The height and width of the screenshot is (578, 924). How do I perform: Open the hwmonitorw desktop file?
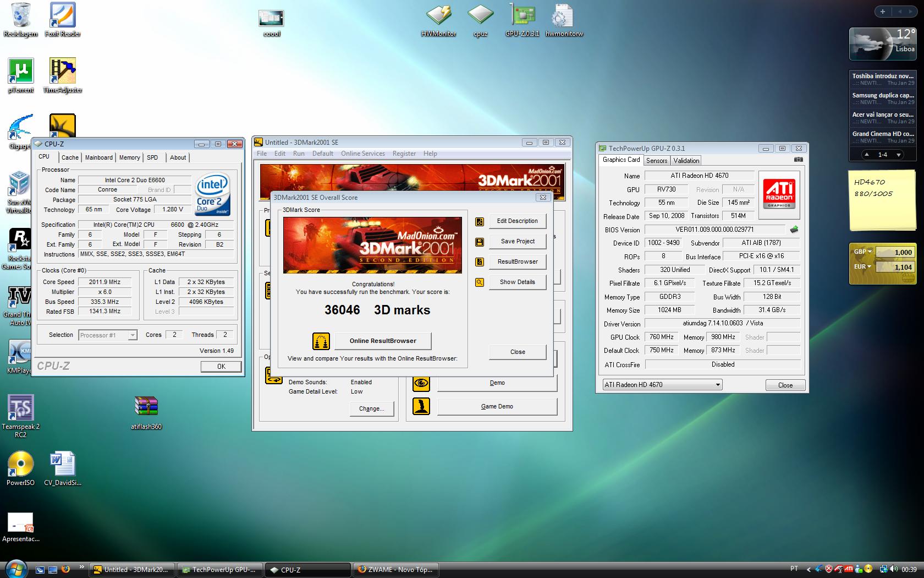[564, 21]
